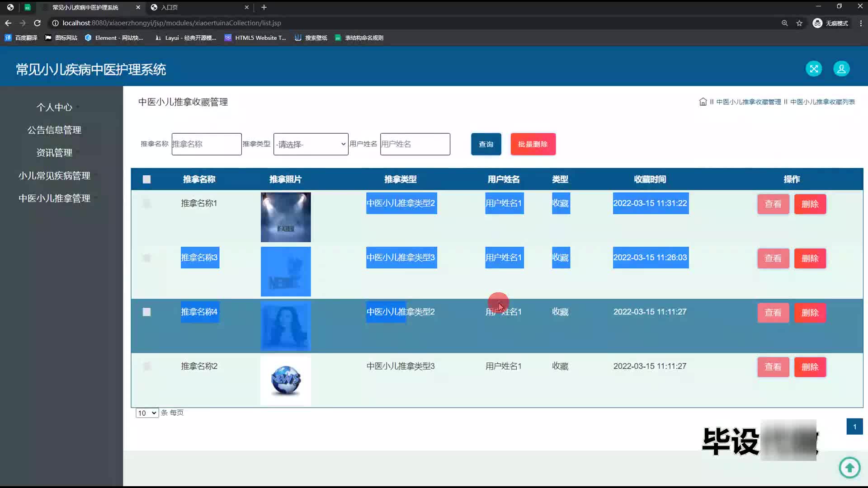Click 查看 for row 推拿名称3
The height and width of the screenshot is (488, 868).
pos(773,258)
